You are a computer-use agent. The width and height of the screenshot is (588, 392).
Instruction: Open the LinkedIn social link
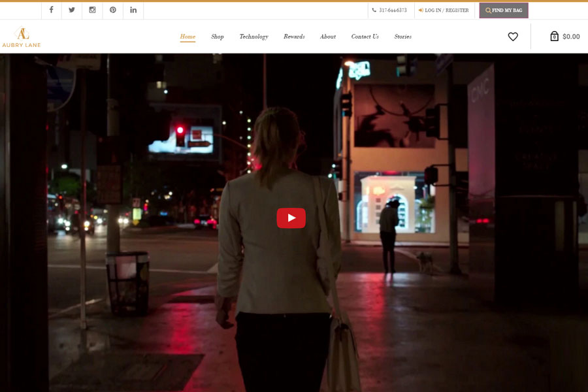click(x=133, y=10)
